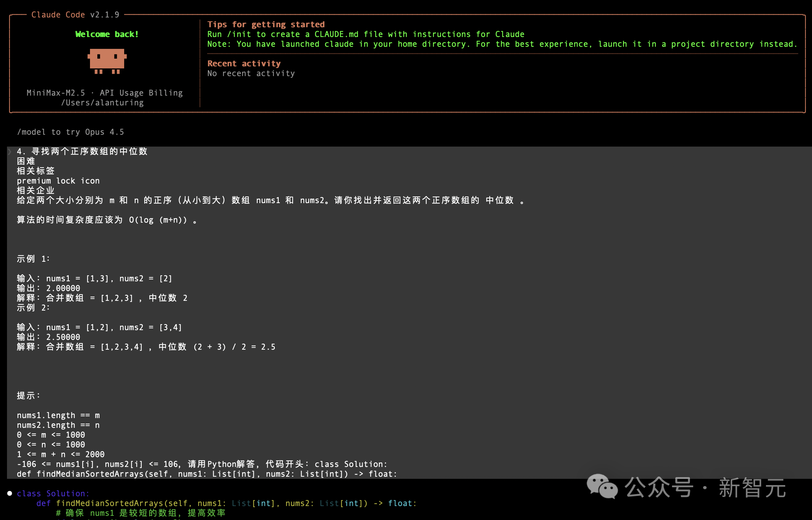The width and height of the screenshot is (812, 520).
Task: Click the WeChat logo watermark icon
Action: [602, 486]
